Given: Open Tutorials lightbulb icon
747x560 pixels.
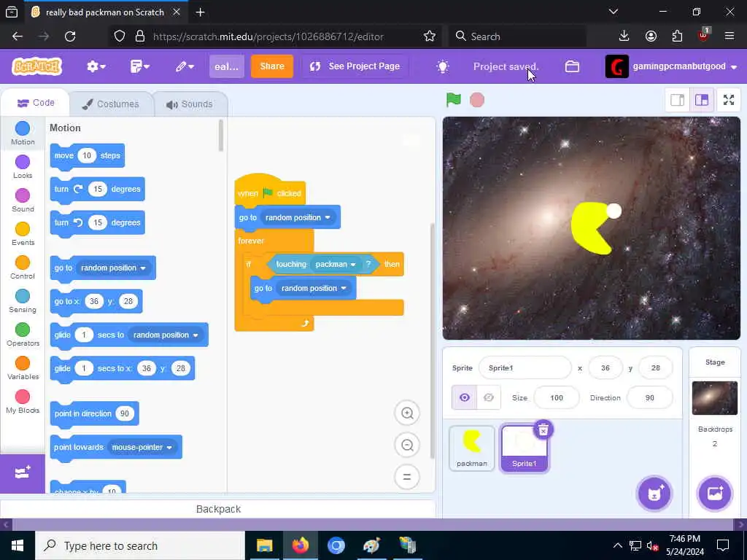Looking at the screenshot, I should [443, 66].
